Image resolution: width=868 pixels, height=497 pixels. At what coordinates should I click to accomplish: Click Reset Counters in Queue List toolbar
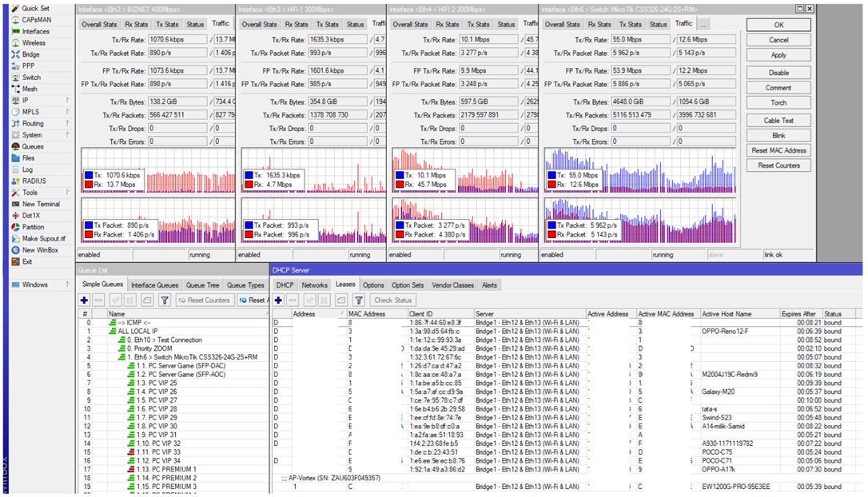click(204, 300)
